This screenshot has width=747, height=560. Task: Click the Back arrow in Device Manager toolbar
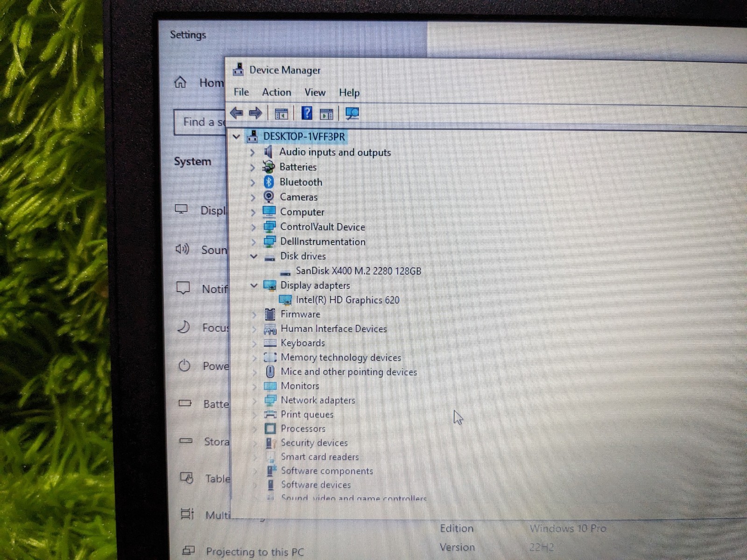tap(237, 113)
